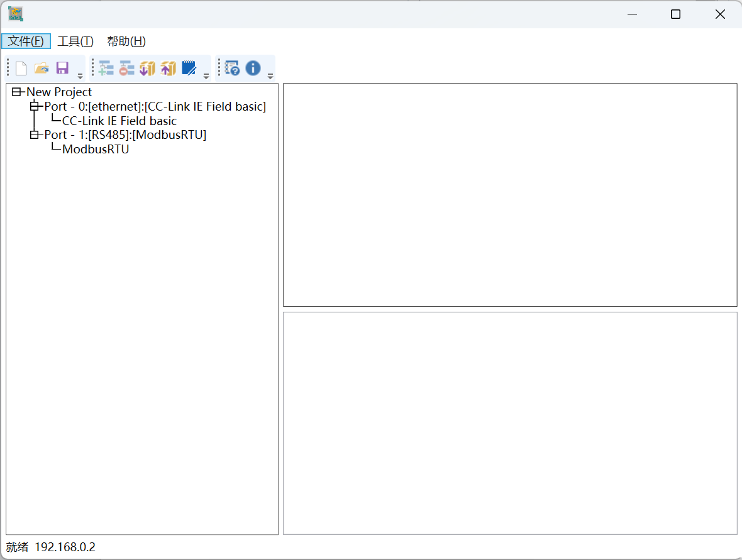The image size is (742, 560).
Task: Collapse the Port - 0 ethernet node
Action: pyautogui.click(x=35, y=106)
